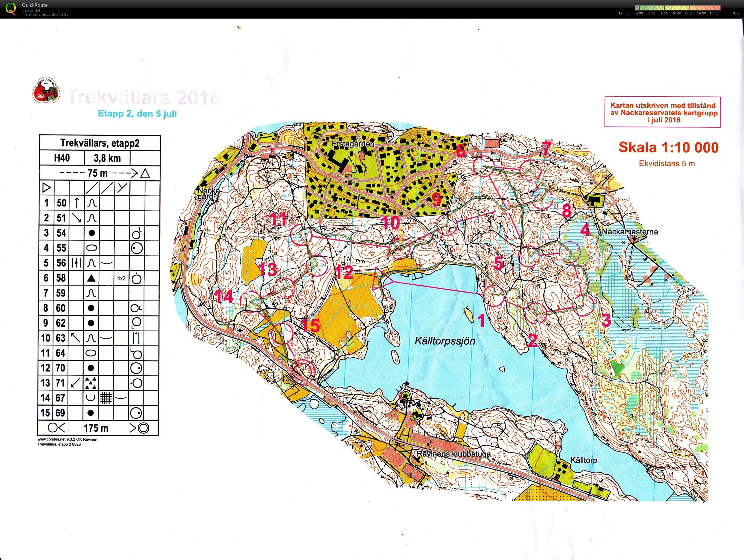Click the Tempo label
The width and height of the screenshot is (744, 560).
624,14
